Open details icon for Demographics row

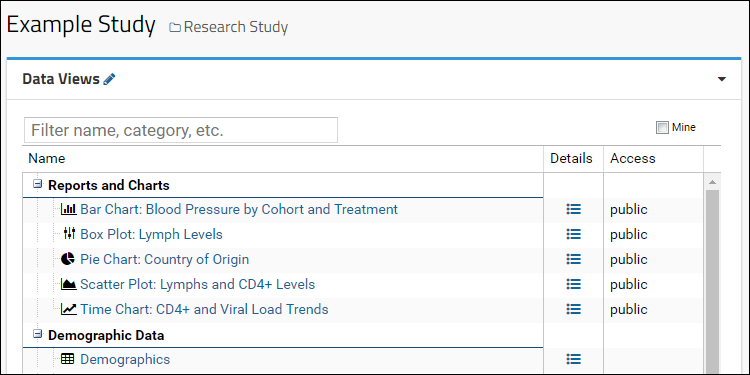[574, 359]
